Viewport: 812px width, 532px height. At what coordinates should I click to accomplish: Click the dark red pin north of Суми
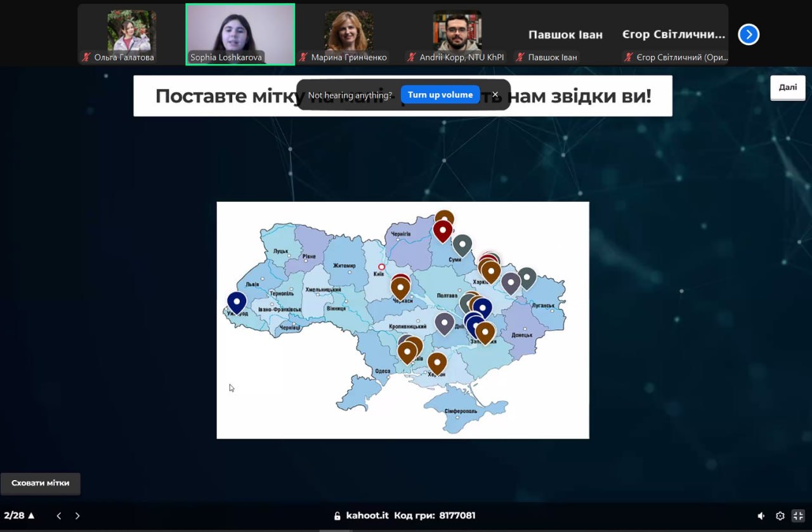pos(443,230)
